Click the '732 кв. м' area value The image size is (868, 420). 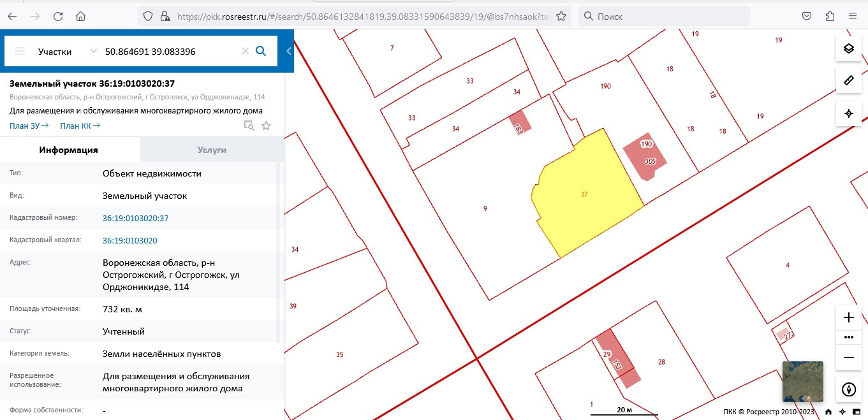pos(122,309)
